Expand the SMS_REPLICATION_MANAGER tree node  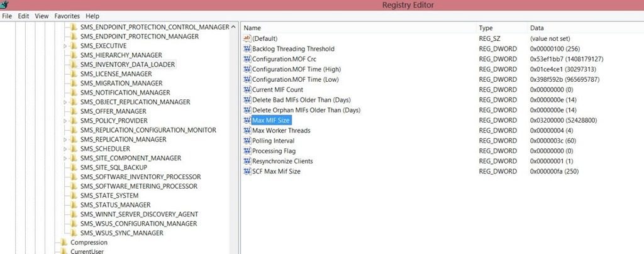pyautogui.click(x=65, y=140)
